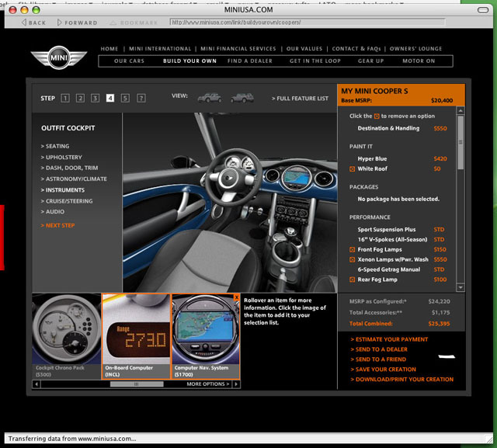The width and height of the screenshot is (497, 448).
Task: Click the browser Forward arrow button
Action: (76, 23)
